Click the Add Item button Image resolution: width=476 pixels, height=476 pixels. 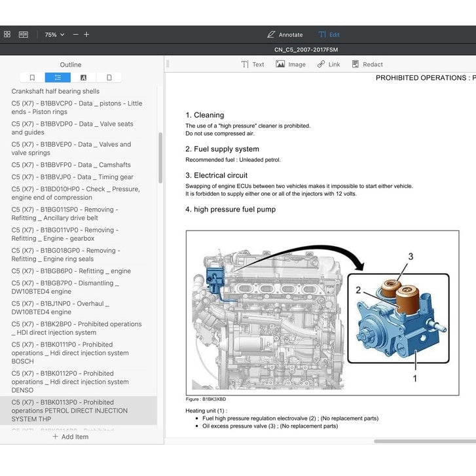tap(71, 437)
